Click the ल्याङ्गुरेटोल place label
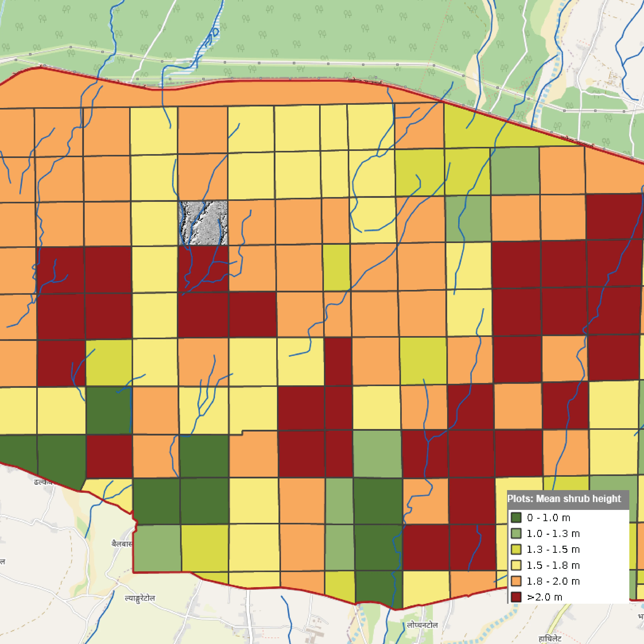This screenshot has height=644, width=644. (140, 598)
